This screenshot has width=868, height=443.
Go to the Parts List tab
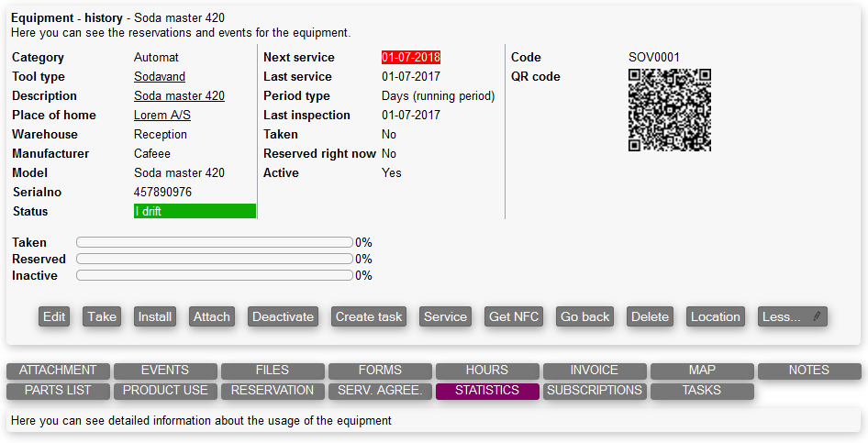58,391
